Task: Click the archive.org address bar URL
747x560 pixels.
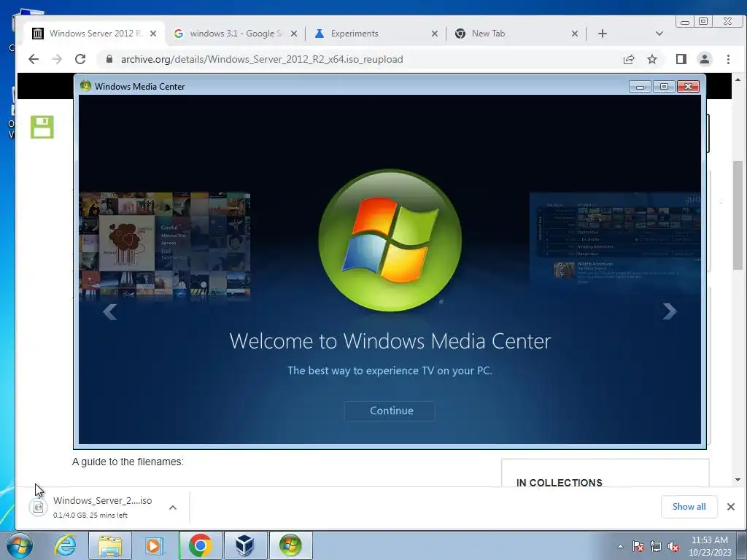Action: pos(262,59)
